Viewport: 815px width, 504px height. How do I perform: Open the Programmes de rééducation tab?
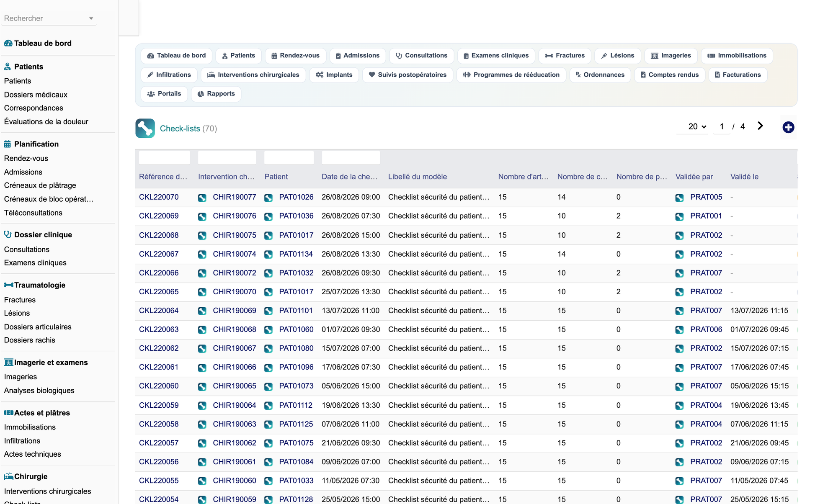coord(511,75)
